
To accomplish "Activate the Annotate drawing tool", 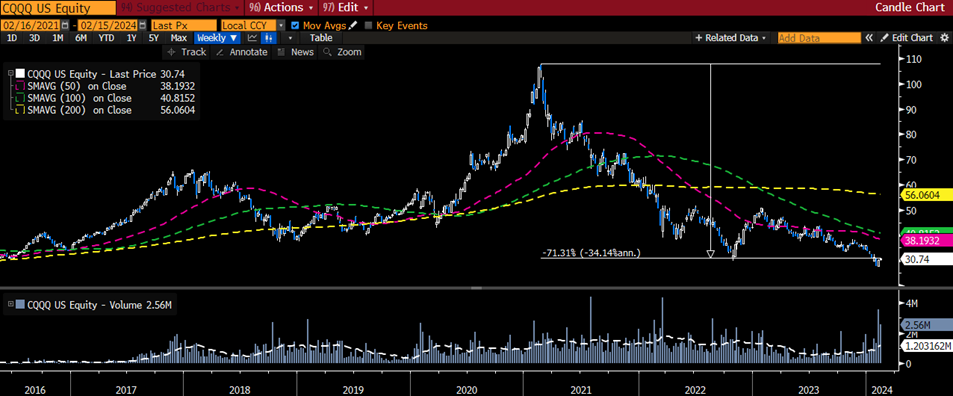I will 241,52.
